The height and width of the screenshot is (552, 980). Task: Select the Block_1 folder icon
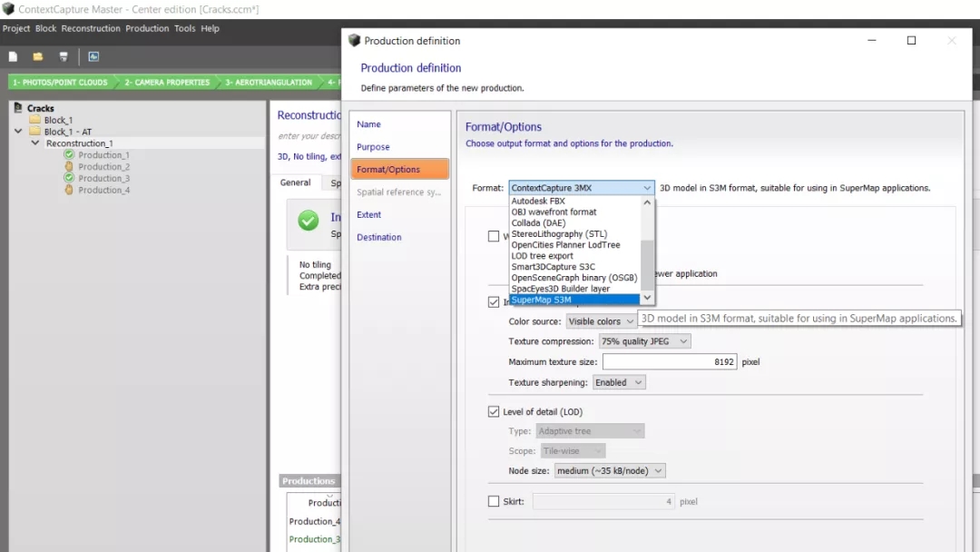35,120
